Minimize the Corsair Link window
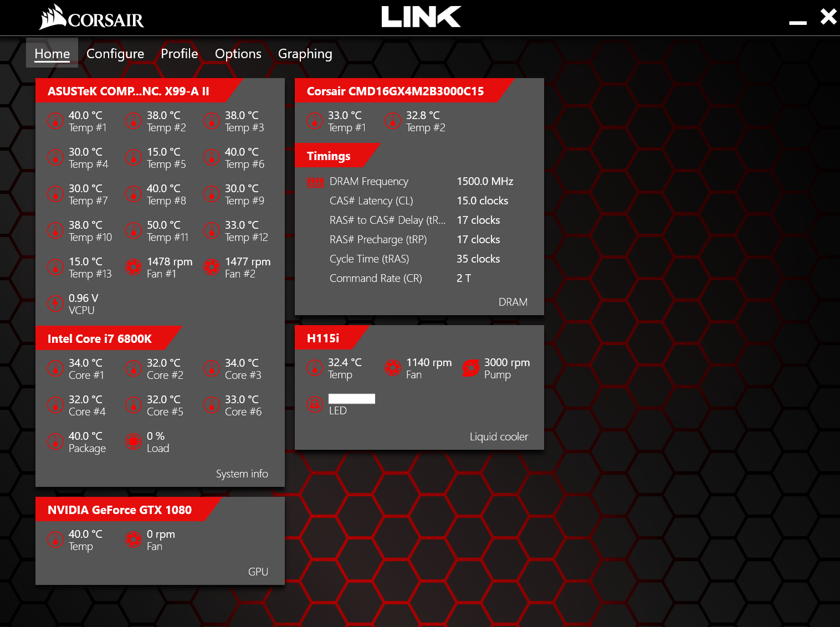 click(798, 22)
